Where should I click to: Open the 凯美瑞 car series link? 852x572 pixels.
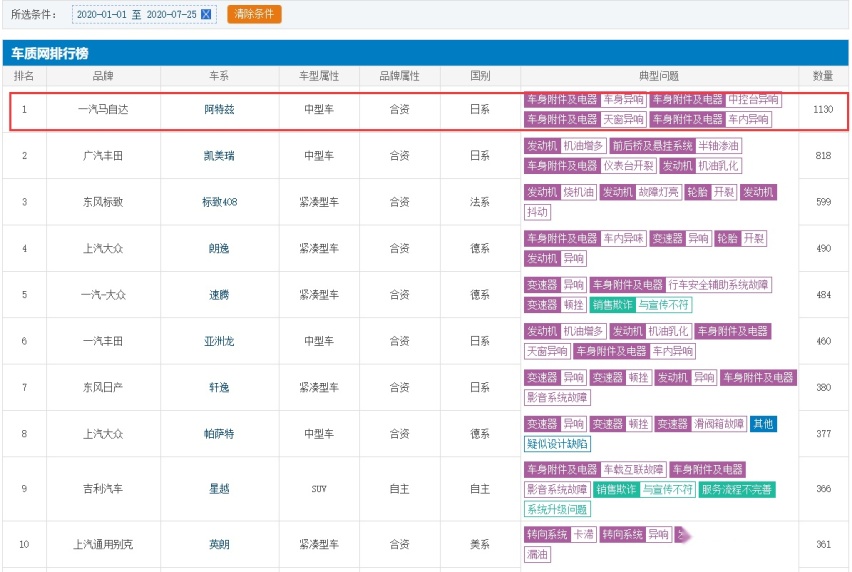219,156
